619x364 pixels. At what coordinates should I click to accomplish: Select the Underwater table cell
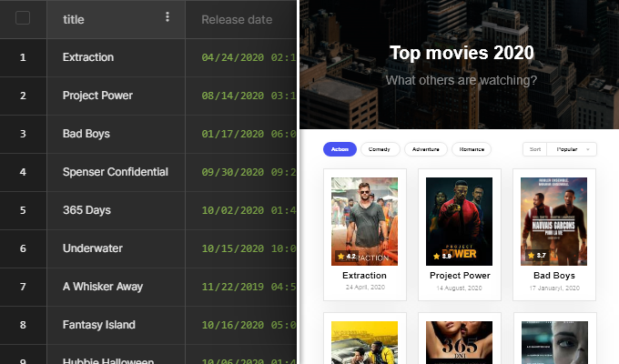pos(117,248)
